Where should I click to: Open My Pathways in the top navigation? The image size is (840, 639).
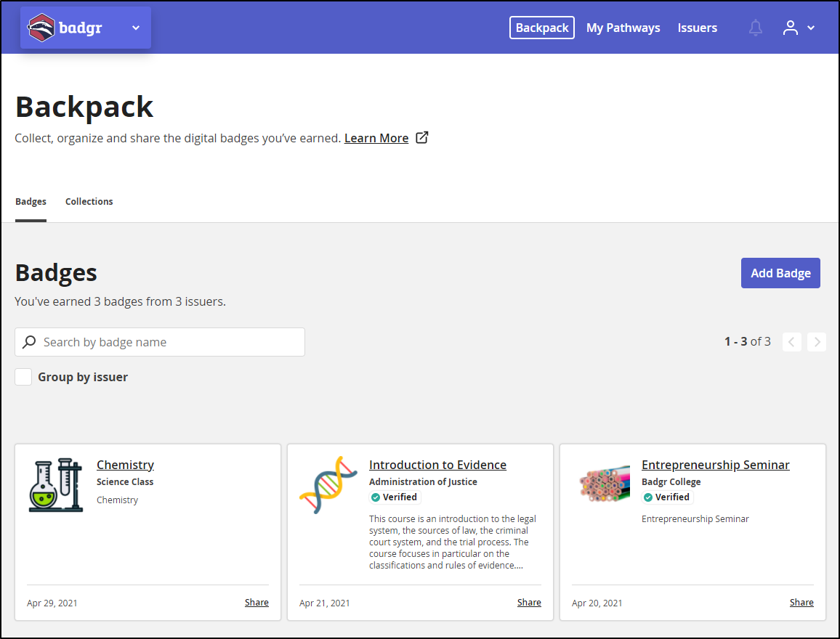[623, 28]
